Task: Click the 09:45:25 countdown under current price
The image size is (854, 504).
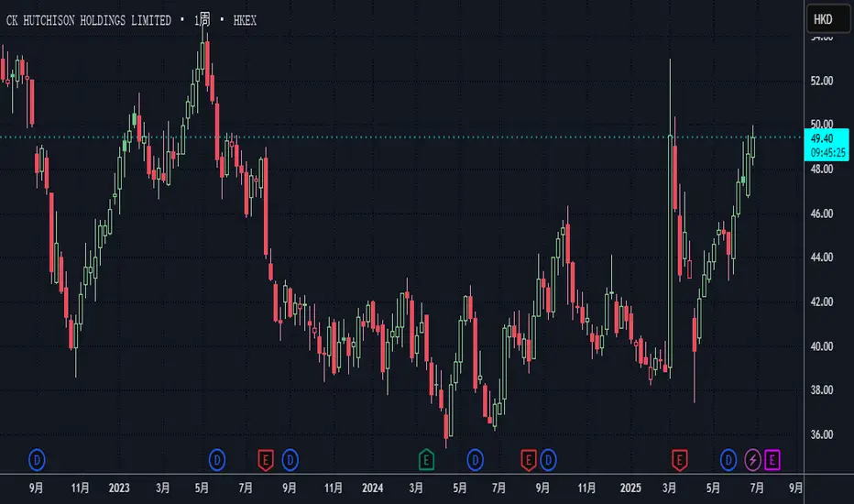Action: pyautogui.click(x=827, y=152)
